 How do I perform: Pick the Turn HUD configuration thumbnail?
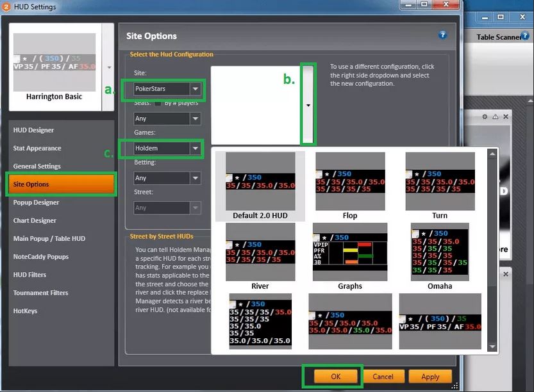tap(440, 183)
